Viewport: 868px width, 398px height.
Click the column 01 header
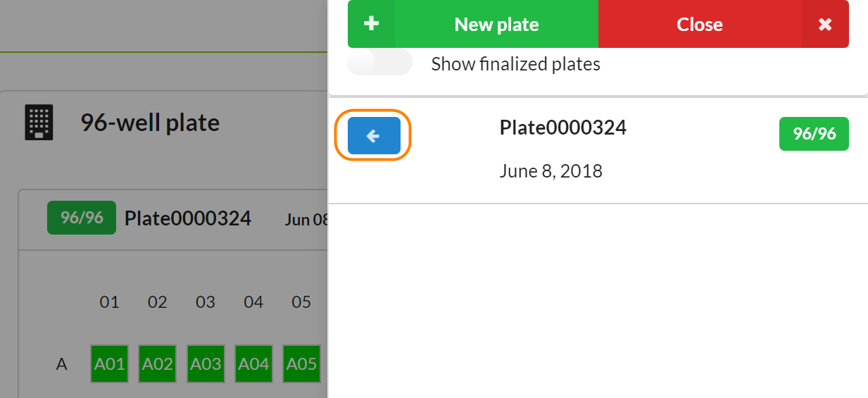[109, 302]
